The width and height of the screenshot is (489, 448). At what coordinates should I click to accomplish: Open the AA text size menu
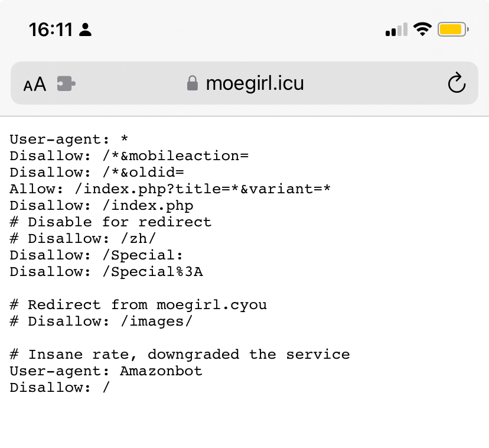pos(35,84)
